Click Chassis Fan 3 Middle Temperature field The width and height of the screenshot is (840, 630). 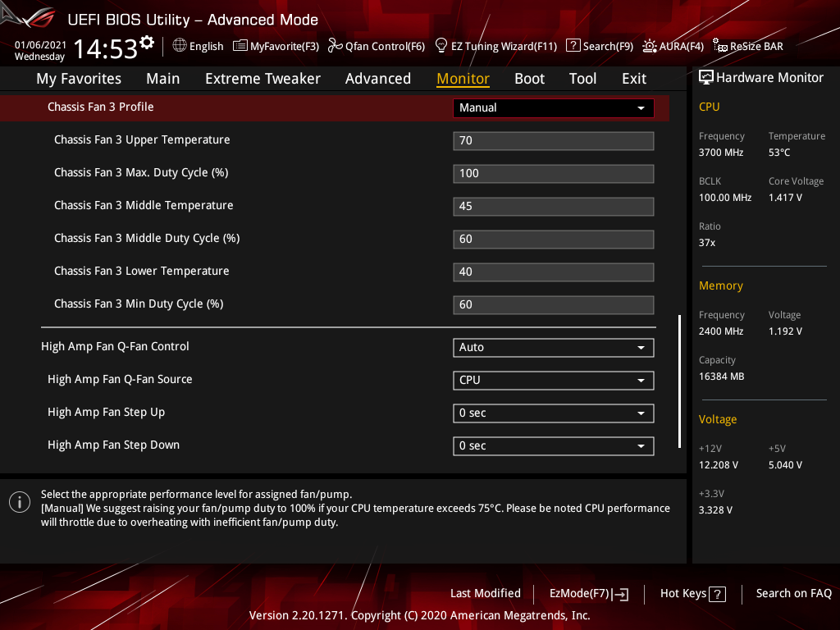coord(554,206)
